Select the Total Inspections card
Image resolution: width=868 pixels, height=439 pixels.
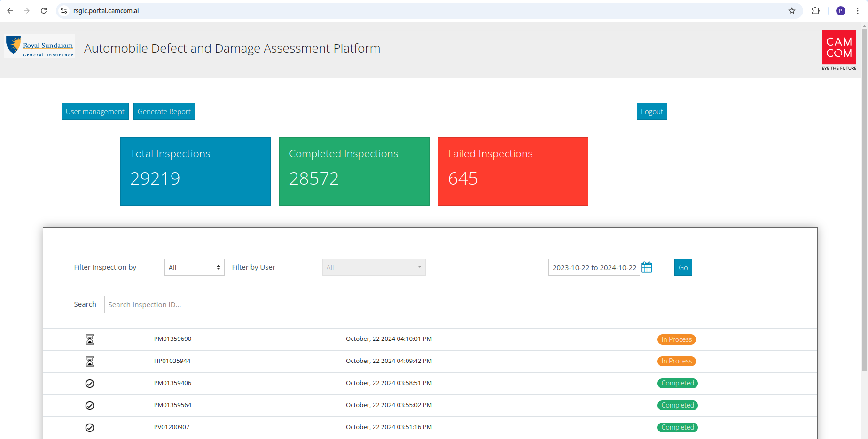(195, 171)
